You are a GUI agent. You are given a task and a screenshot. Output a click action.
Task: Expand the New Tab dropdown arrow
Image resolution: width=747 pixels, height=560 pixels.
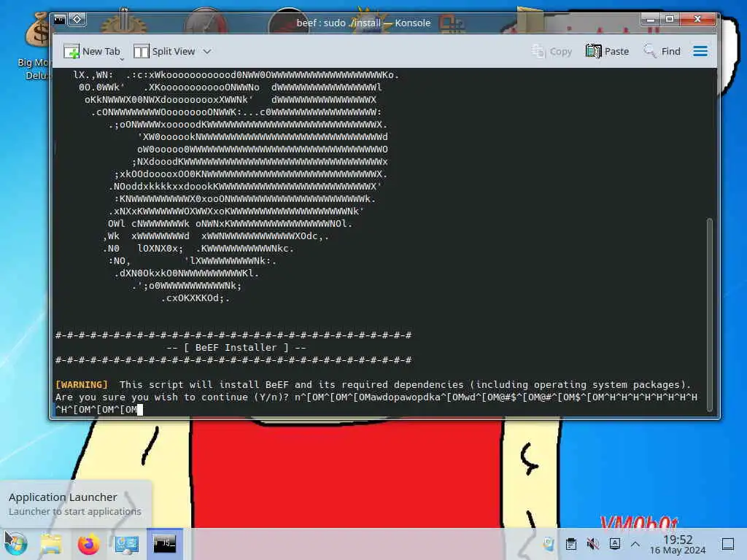pos(122,59)
